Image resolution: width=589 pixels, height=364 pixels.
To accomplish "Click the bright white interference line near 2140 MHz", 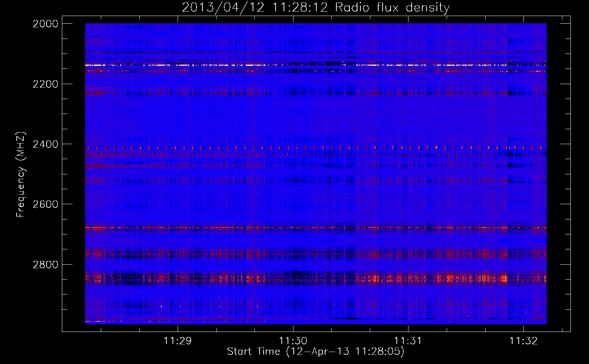I will 316,65.
